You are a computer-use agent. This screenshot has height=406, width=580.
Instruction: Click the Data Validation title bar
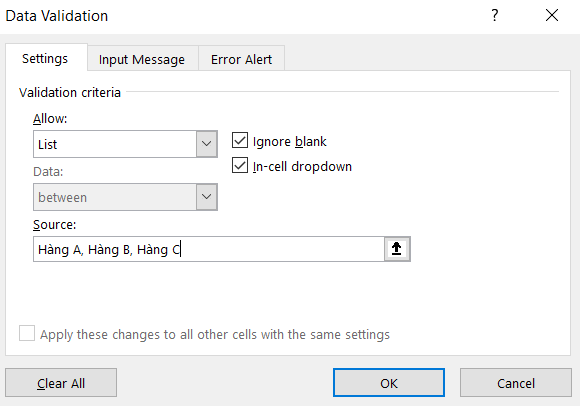coord(240,16)
